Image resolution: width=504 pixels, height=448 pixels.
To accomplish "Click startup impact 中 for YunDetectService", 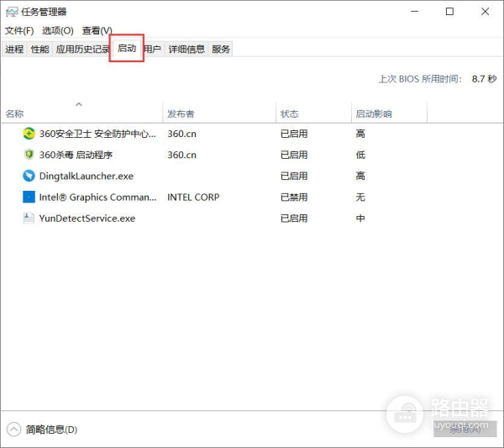I will click(x=360, y=218).
